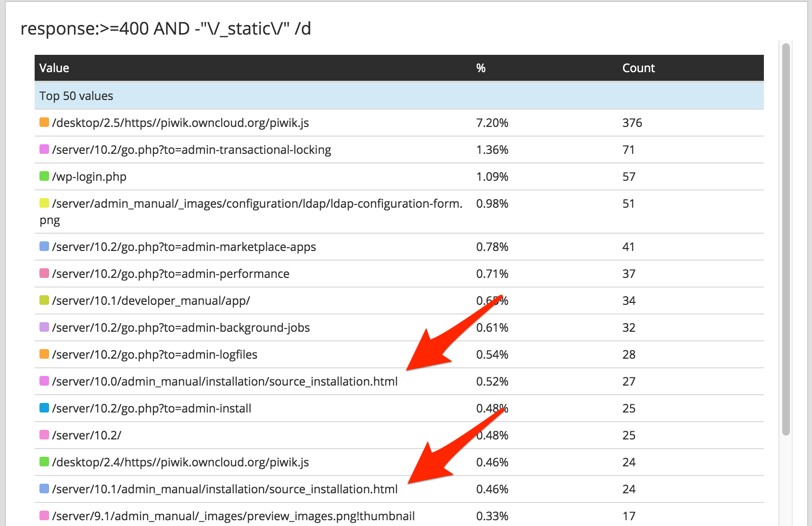The height and width of the screenshot is (526, 812).
Task: Click the swatch beside /server/10.1 source_installation.html
Action: (44, 488)
